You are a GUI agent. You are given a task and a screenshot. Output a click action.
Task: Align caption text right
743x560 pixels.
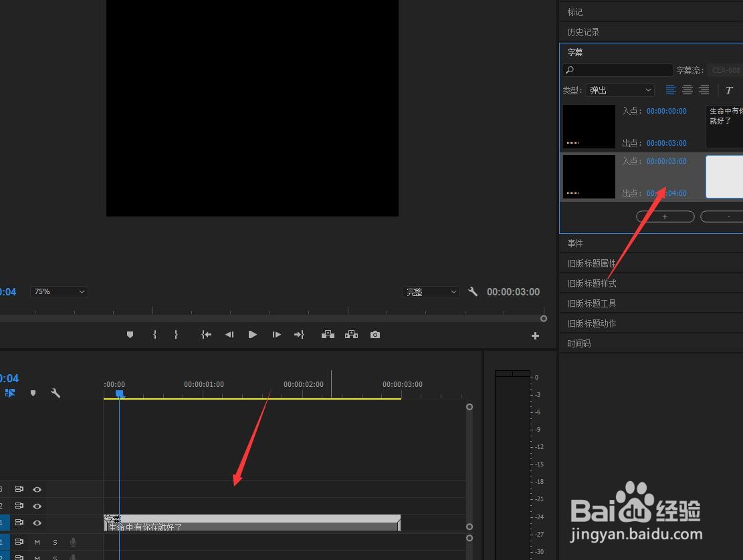pos(704,90)
